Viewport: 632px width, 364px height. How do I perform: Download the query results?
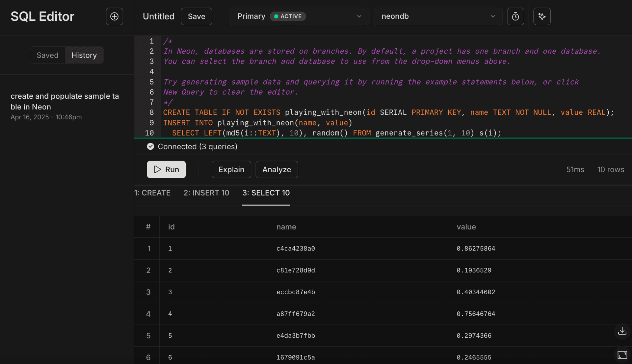(x=622, y=331)
